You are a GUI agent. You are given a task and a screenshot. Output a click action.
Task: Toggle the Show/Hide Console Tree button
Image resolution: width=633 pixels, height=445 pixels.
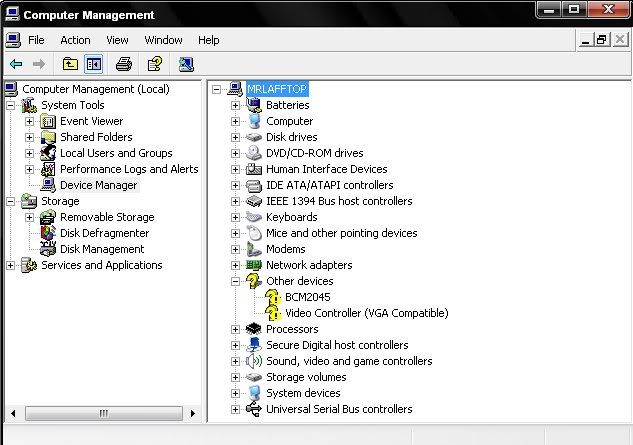click(x=94, y=64)
